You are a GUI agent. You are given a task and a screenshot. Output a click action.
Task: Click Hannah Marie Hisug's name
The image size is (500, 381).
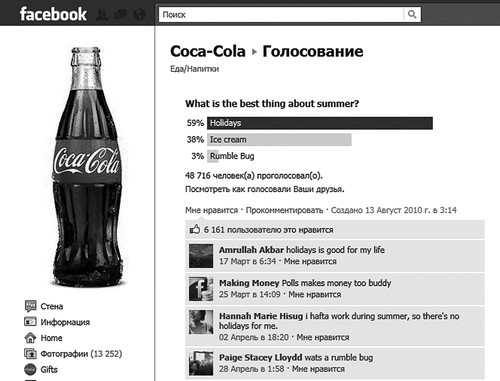[x=261, y=316]
